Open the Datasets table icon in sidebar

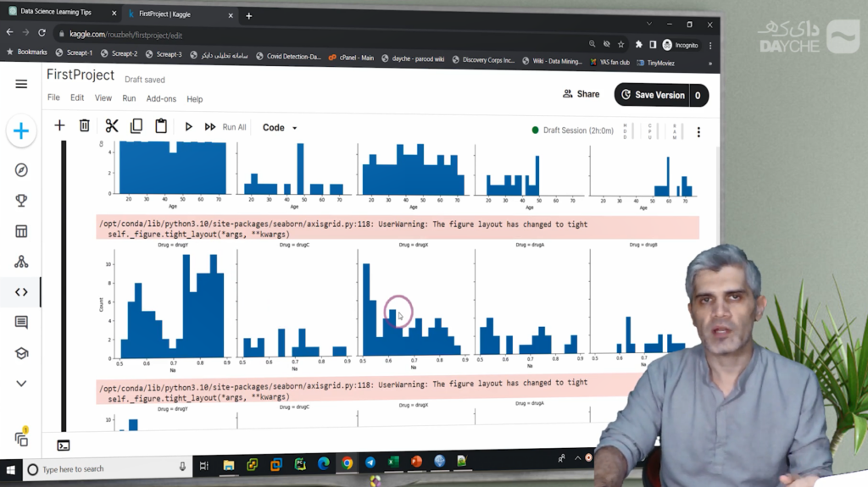pos(21,231)
